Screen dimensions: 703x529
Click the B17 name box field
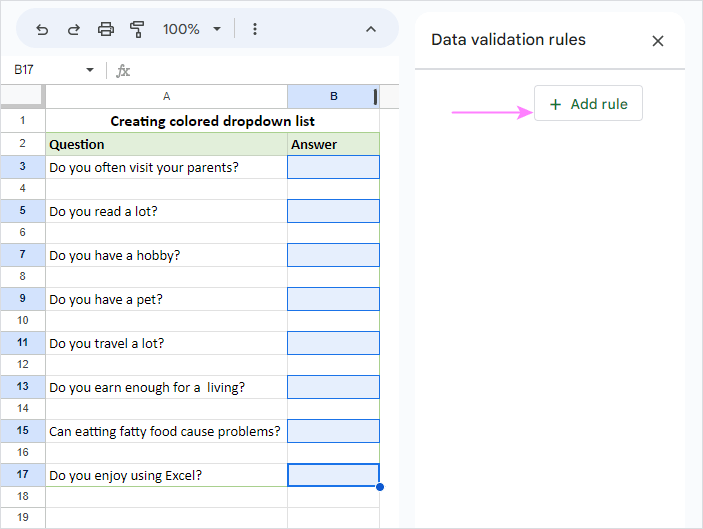[x=47, y=70]
